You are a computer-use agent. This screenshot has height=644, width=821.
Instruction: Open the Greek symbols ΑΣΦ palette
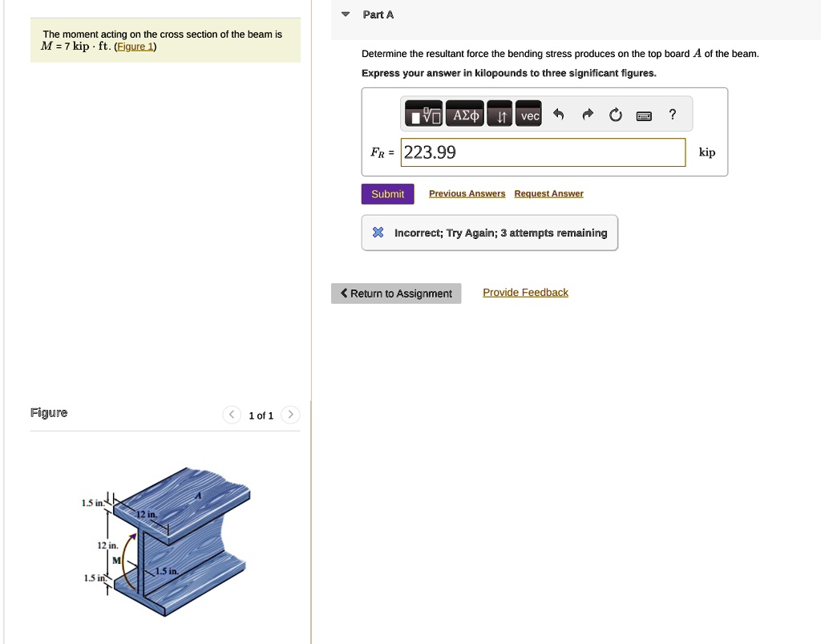[x=464, y=114]
